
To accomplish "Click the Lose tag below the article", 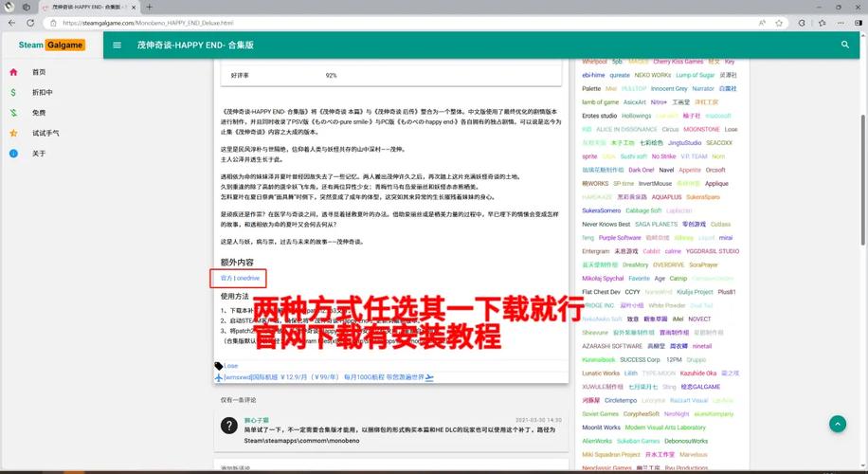I will pos(231,366).
